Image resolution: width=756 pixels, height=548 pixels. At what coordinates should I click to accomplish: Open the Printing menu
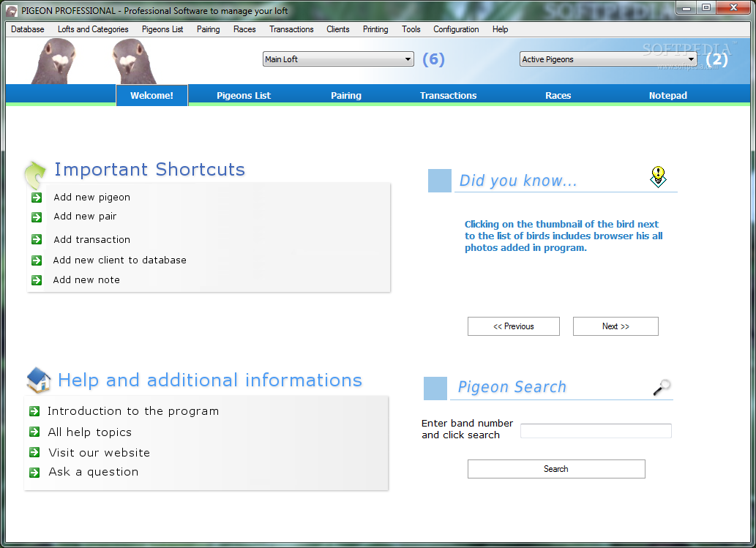point(375,29)
